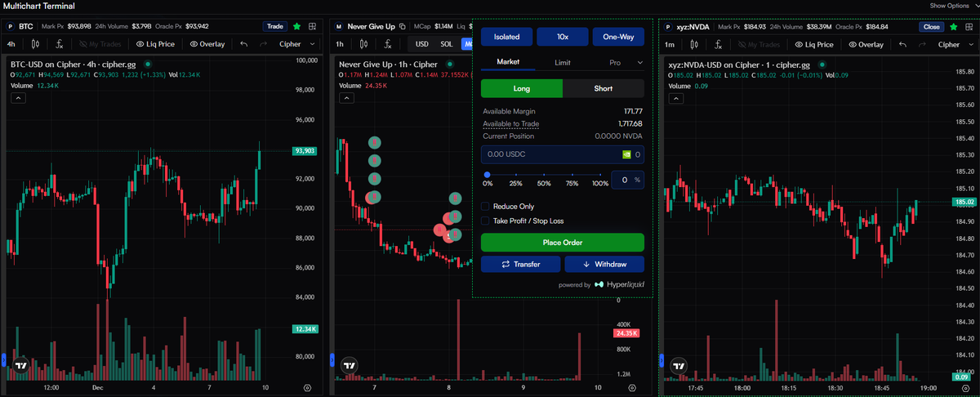Screen dimensions: 980x397
Task: Toggle My Trades in BTC chart
Action: 102,44
